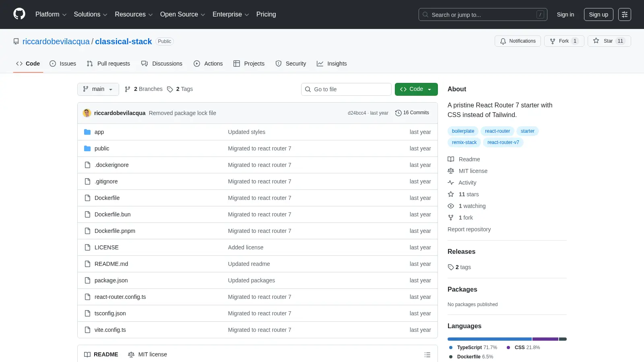Open the Security tab
Screen dimensions: 644x362
pyautogui.click(x=291, y=64)
